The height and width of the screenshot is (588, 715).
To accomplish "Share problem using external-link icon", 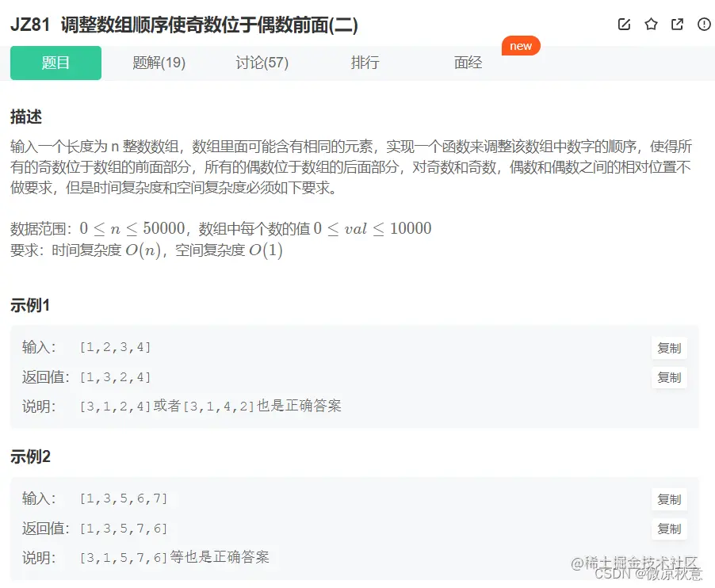I will click(677, 24).
